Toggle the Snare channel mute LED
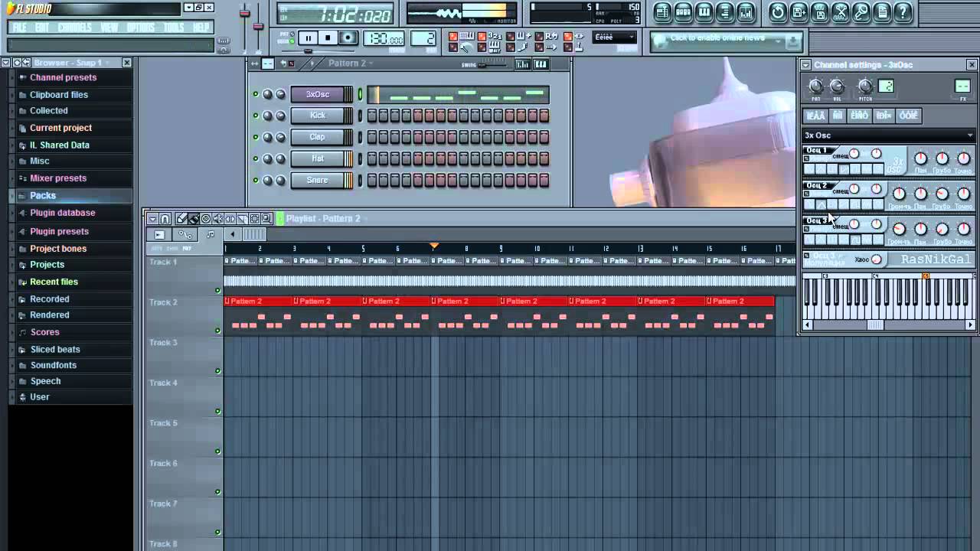 [x=256, y=180]
